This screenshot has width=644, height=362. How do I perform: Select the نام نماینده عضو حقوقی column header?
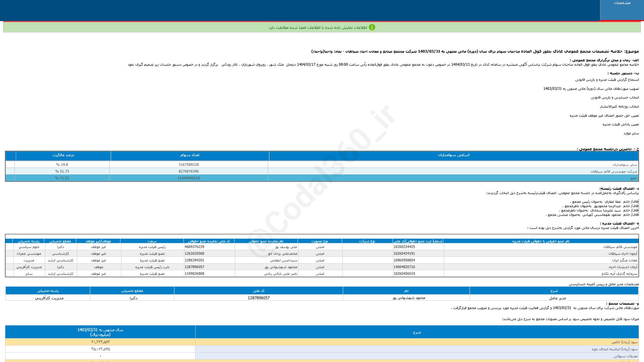click(266, 241)
